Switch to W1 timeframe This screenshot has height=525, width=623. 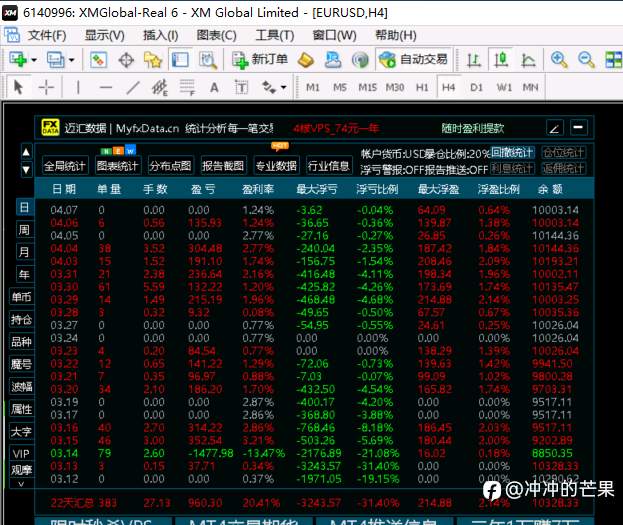pyautogui.click(x=504, y=87)
